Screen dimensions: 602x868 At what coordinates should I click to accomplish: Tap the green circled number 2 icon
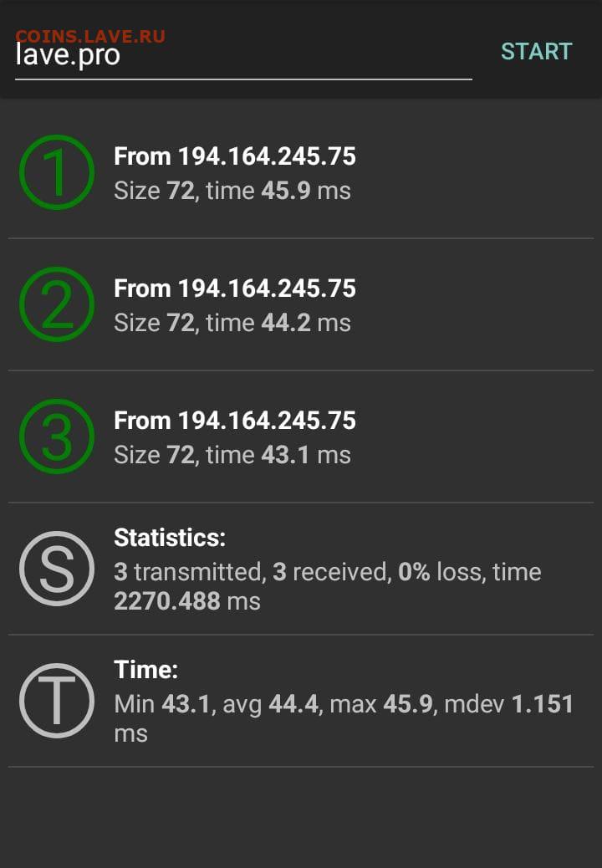(57, 304)
